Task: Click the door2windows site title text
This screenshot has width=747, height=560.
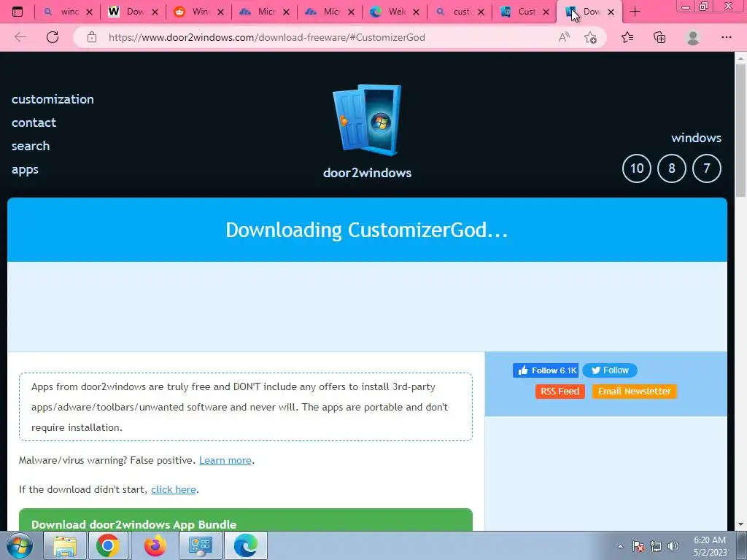Action: click(x=367, y=172)
